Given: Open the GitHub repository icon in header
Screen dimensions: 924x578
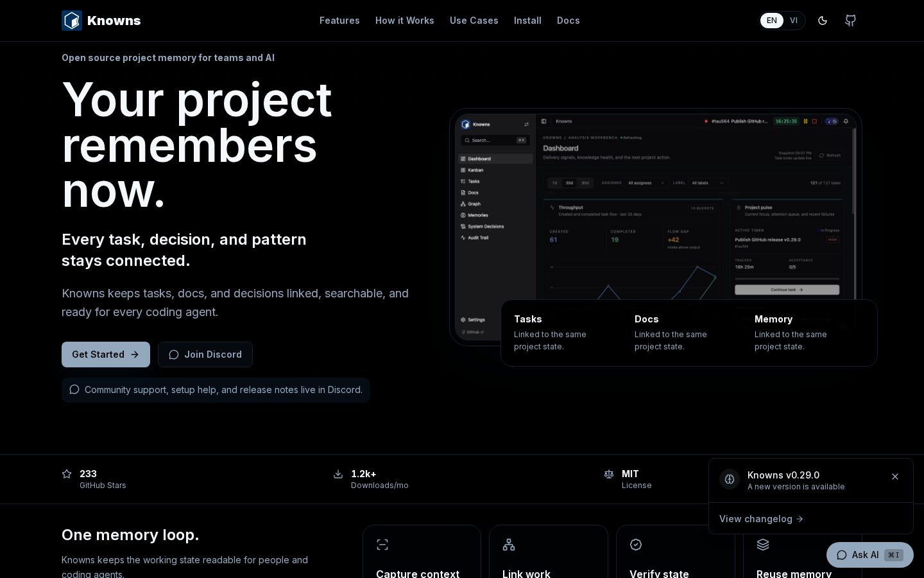Looking at the screenshot, I should coord(850,21).
